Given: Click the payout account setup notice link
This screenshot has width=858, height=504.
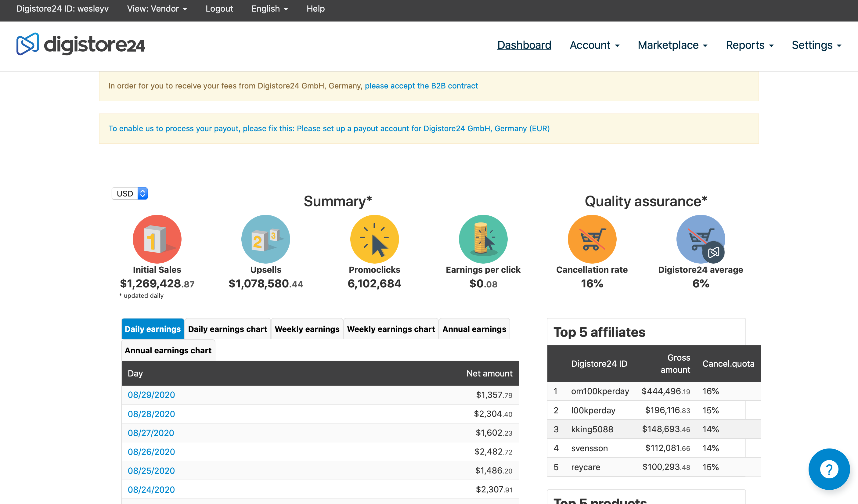Looking at the screenshot, I should [x=329, y=128].
